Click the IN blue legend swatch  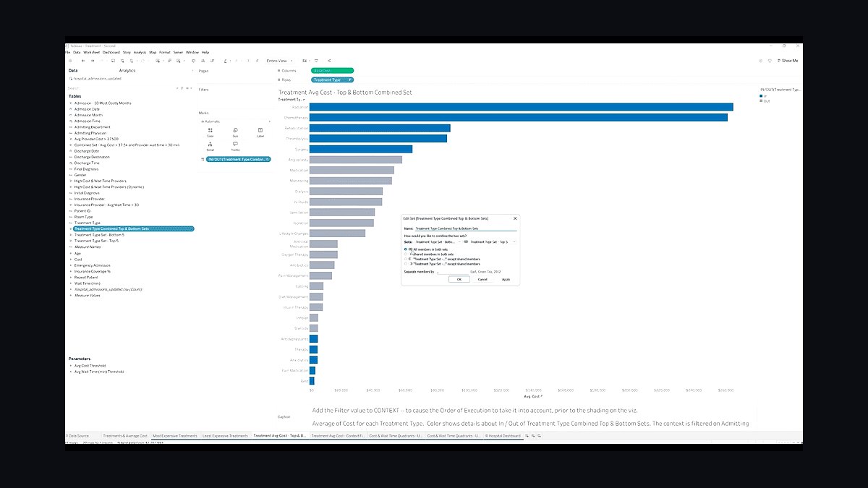(762, 95)
